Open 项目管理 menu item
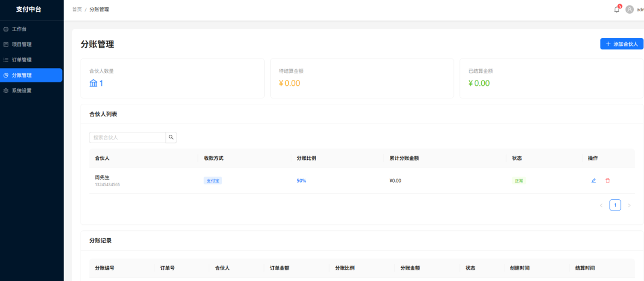The height and width of the screenshot is (281, 644). pos(32,44)
